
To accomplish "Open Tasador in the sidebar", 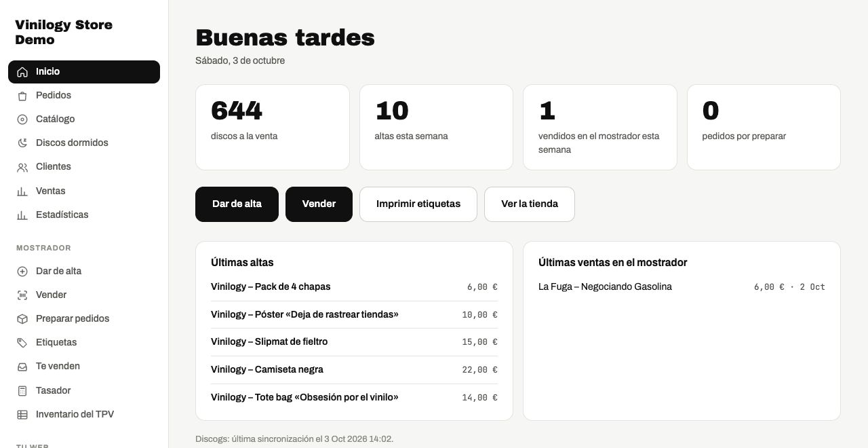I will [84, 391].
